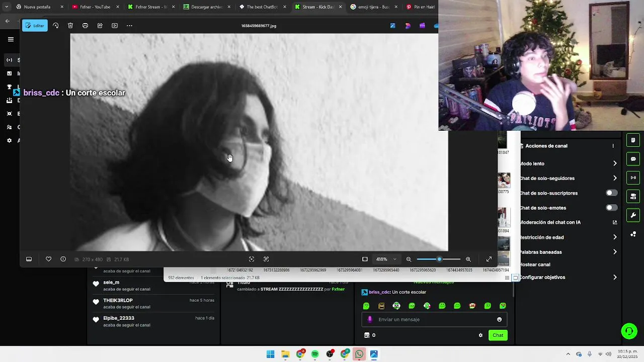
Task: Show hidden tray icons chevron
Action: 568,354
